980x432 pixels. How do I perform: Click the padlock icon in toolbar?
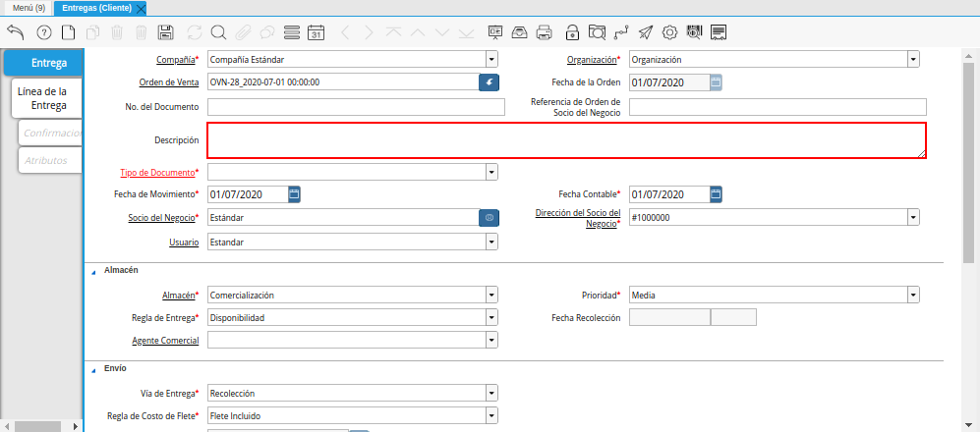(x=572, y=32)
